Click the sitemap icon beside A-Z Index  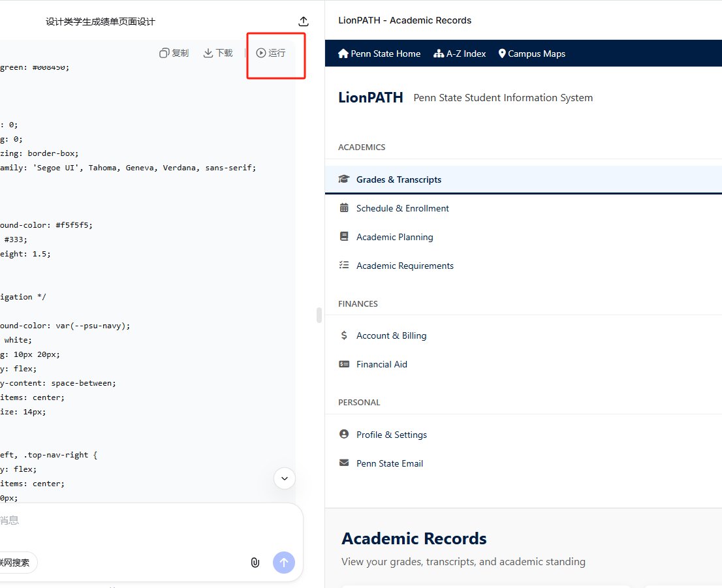tap(439, 54)
